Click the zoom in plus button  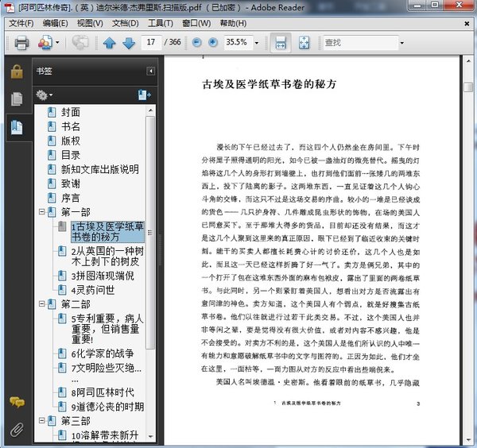pyautogui.click(x=213, y=41)
